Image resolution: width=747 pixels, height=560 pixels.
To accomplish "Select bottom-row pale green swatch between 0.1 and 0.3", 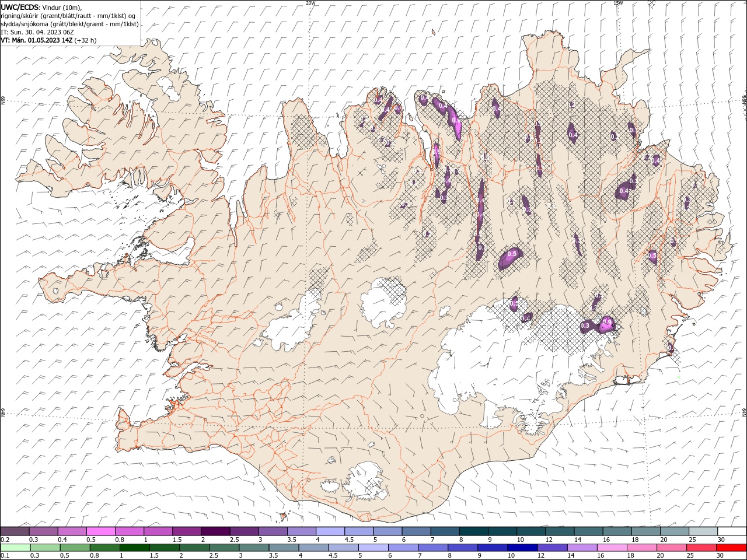I will point(15,548).
